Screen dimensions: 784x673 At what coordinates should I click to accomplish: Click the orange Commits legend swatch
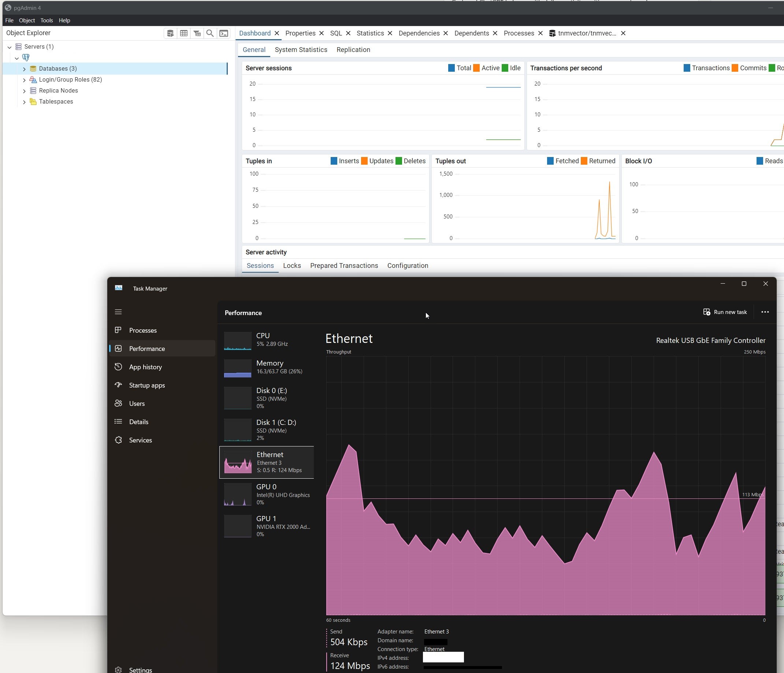tap(735, 68)
